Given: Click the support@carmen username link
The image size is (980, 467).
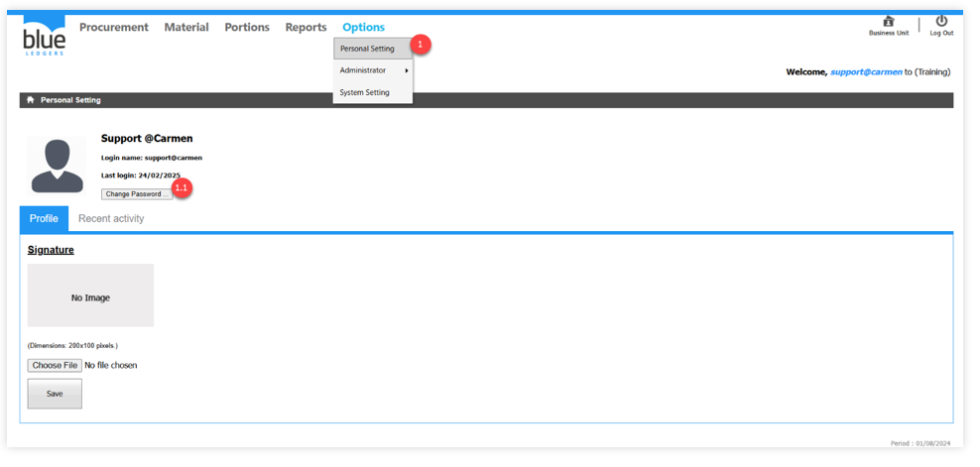Looking at the screenshot, I should [x=865, y=72].
